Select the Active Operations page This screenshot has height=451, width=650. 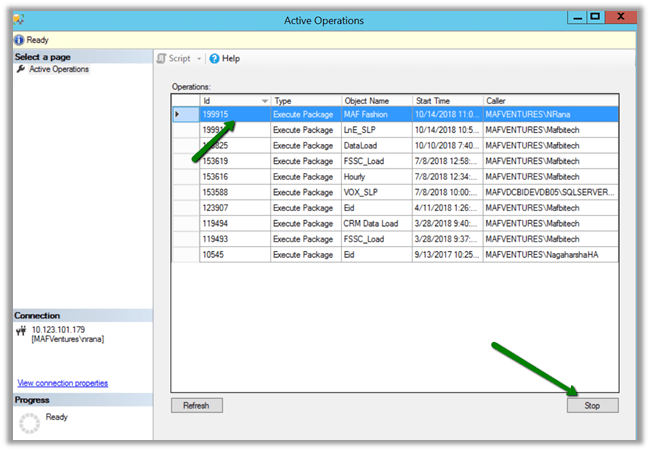tap(58, 69)
